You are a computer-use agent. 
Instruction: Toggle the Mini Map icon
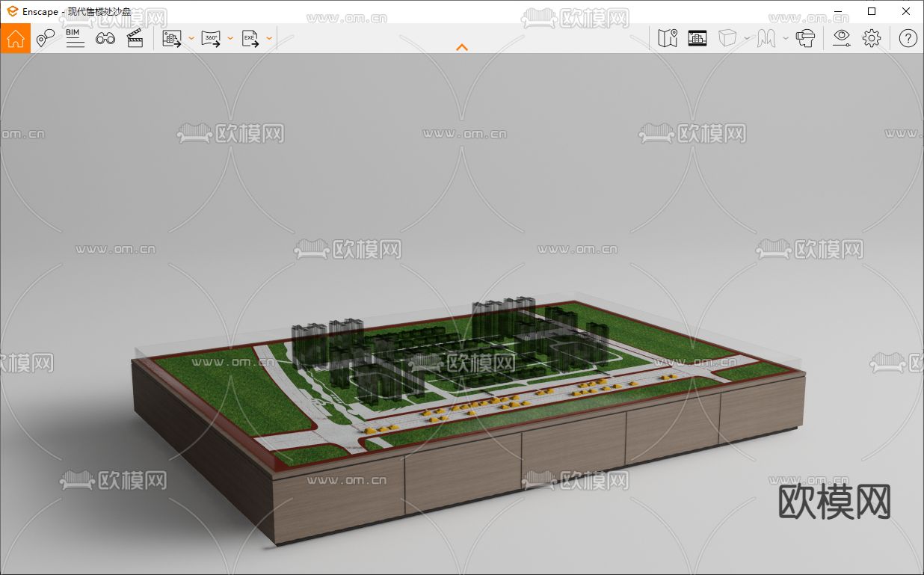[668, 38]
